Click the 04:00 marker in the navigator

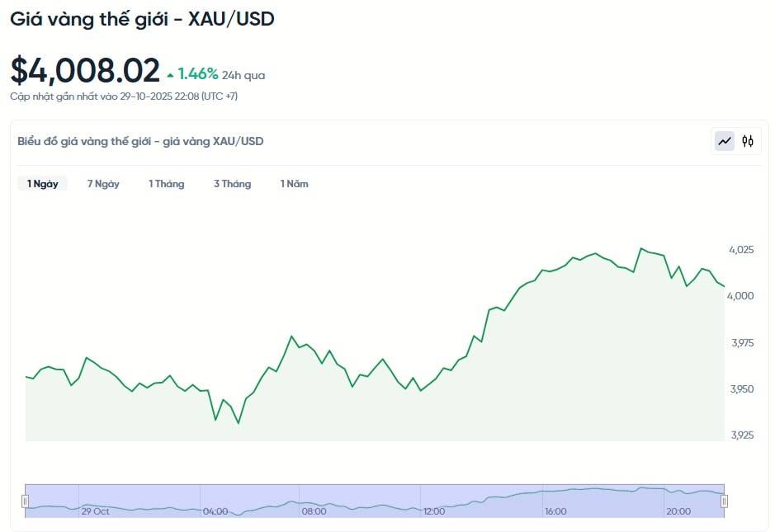click(215, 511)
